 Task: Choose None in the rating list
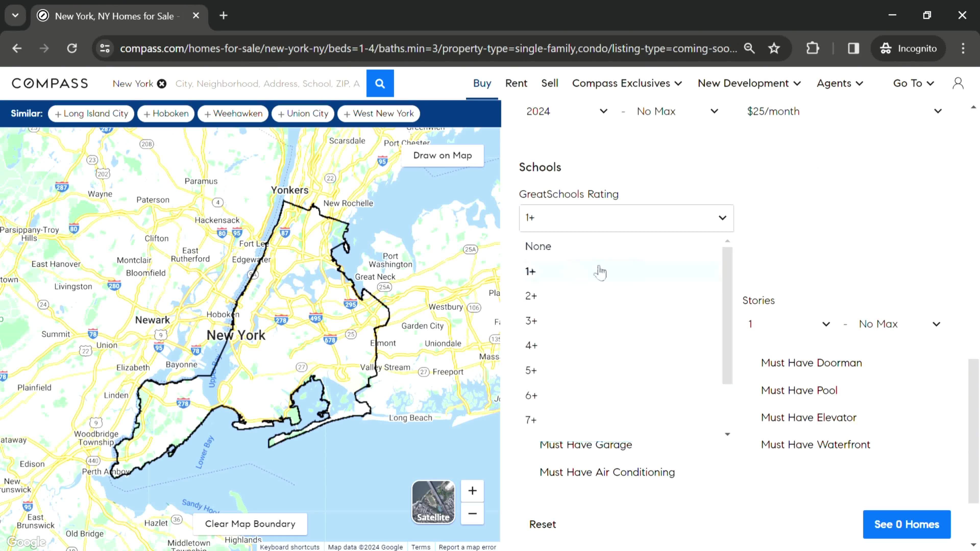(x=621, y=246)
